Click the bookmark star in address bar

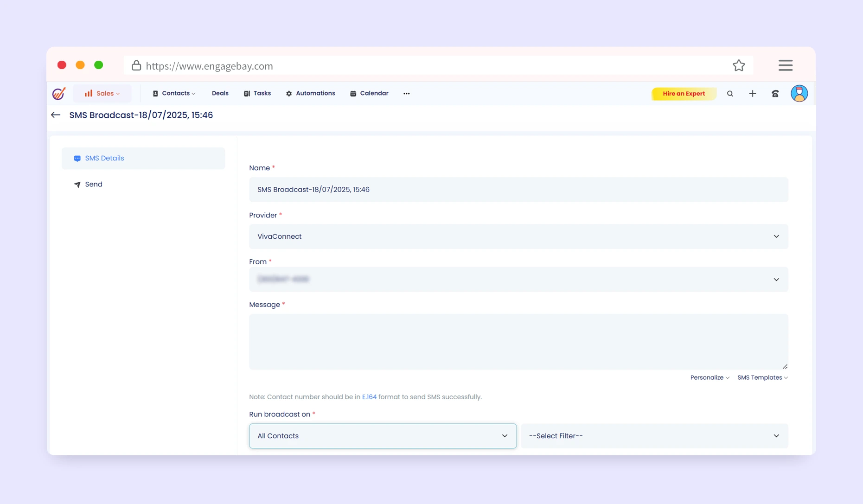[x=738, y=66]
